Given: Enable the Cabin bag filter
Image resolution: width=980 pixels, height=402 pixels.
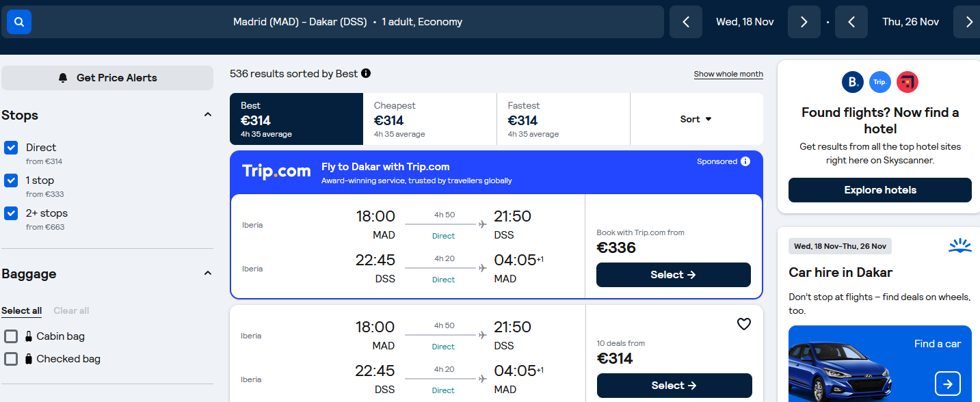Looking at the screenshot, I should coord(11,336).
